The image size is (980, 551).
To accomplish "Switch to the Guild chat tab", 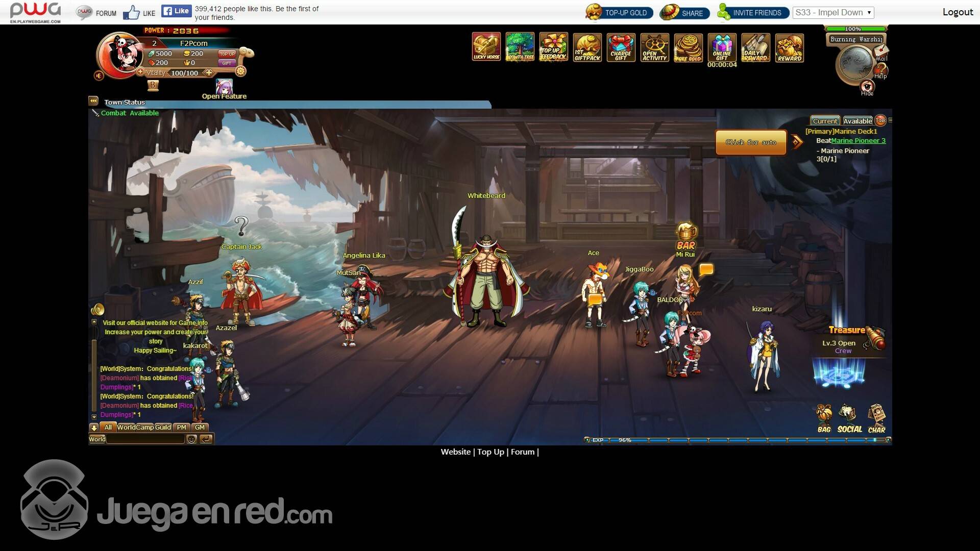I will click(x=163, y=428).
